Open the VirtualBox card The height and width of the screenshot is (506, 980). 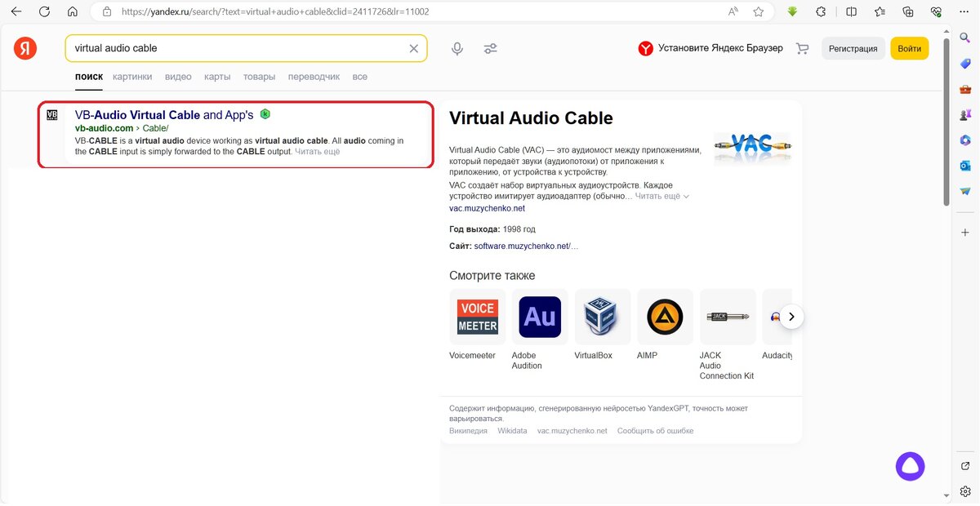(603, 325)
